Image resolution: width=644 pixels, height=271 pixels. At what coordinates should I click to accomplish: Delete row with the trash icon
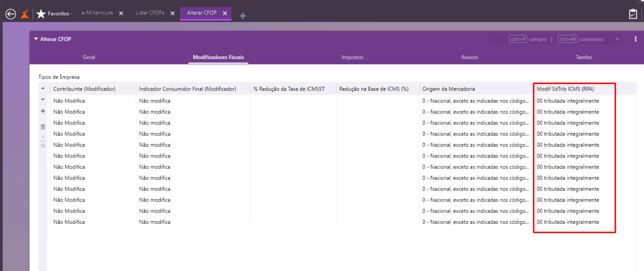tap(43, 127)
